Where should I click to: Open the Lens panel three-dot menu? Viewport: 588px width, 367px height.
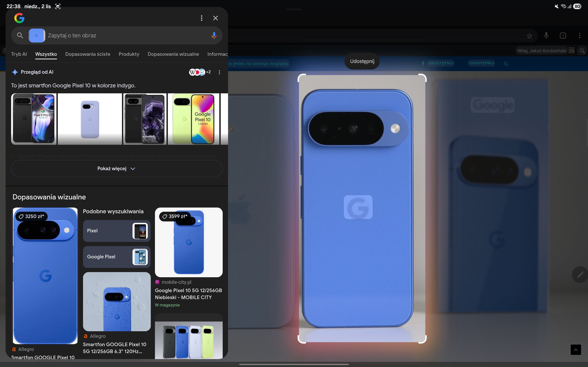click(201, 18)
